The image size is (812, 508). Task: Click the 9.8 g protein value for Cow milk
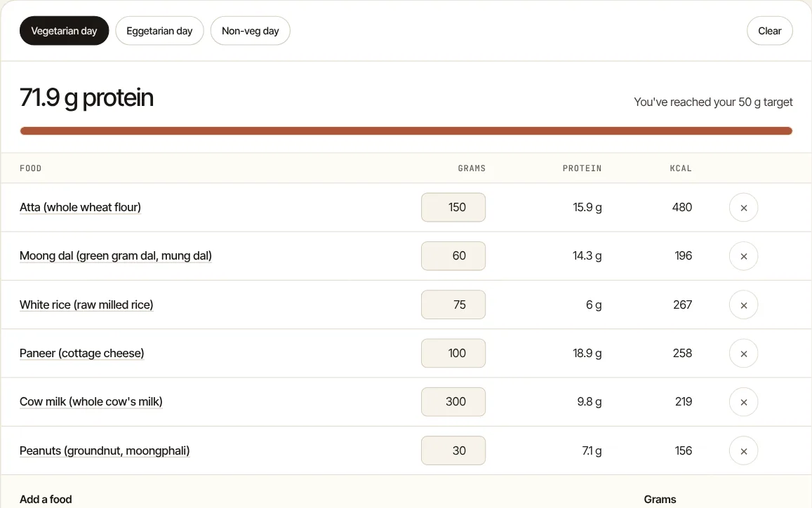tap(590, 402)
